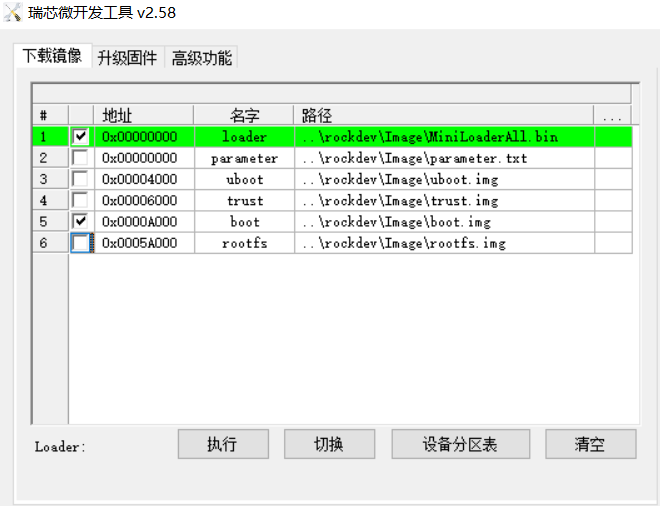This screenshot has width=660, height=506.
Task: Enable the parameter row checkbox
Action: pyautogui.click(x=80, y=158)
